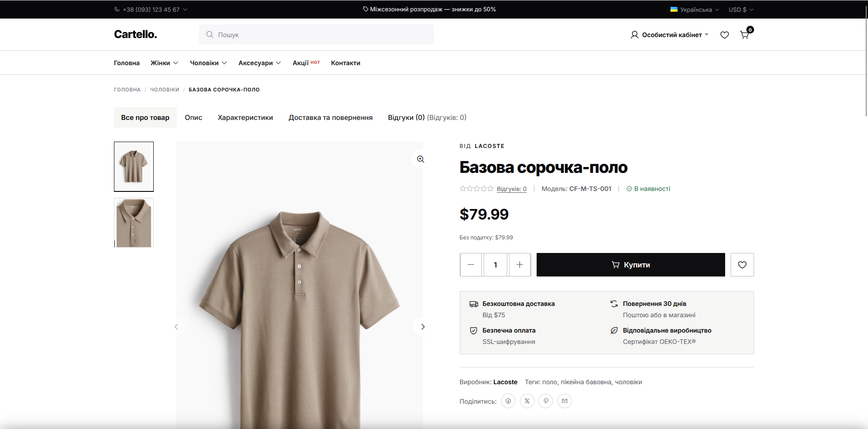Image resolution: width=868 pixels, height=429 pixels.
Task: Click the search magnifier icon
Action: coord(210,34)
